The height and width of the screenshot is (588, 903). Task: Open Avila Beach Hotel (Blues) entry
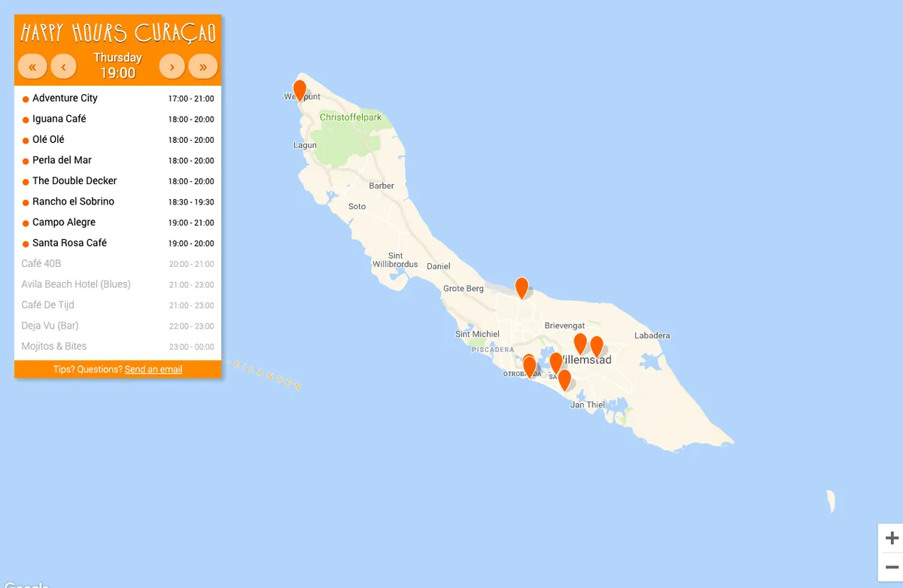pyautogui.click(x=118, y=284)
